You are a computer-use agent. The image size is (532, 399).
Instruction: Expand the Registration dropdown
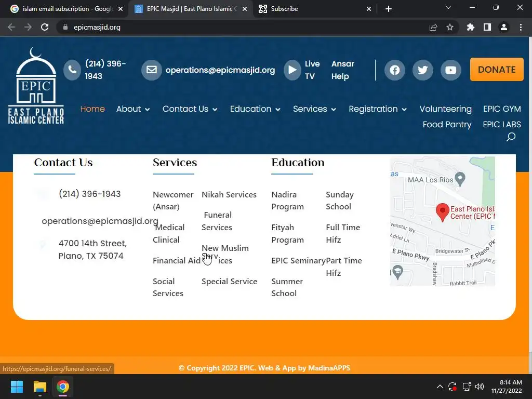click(x=378, y=109)
